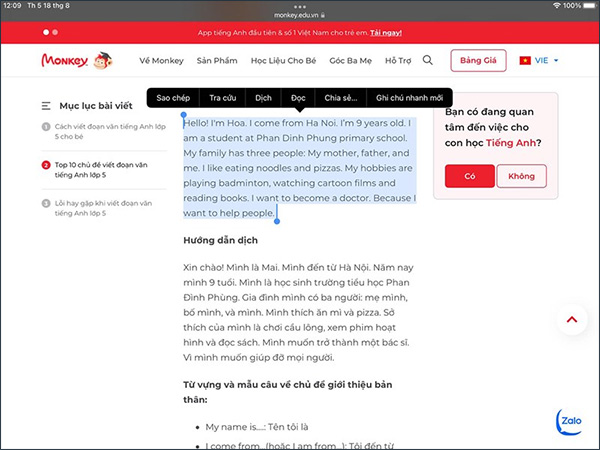Select the second banner carousel dot
Screen dimensions: 600x450
pyautogui.click(x=55, y=32)
